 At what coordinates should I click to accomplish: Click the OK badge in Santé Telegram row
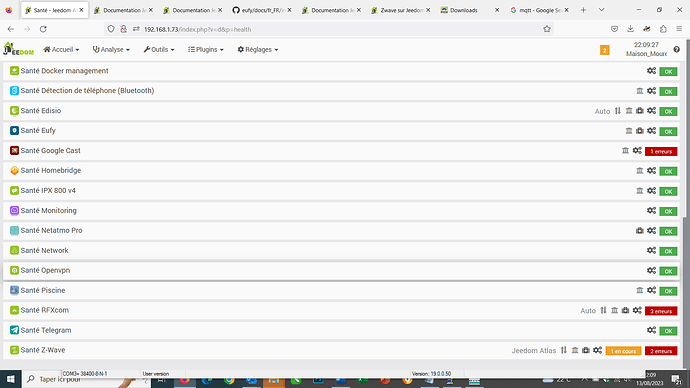click(668, 331)
